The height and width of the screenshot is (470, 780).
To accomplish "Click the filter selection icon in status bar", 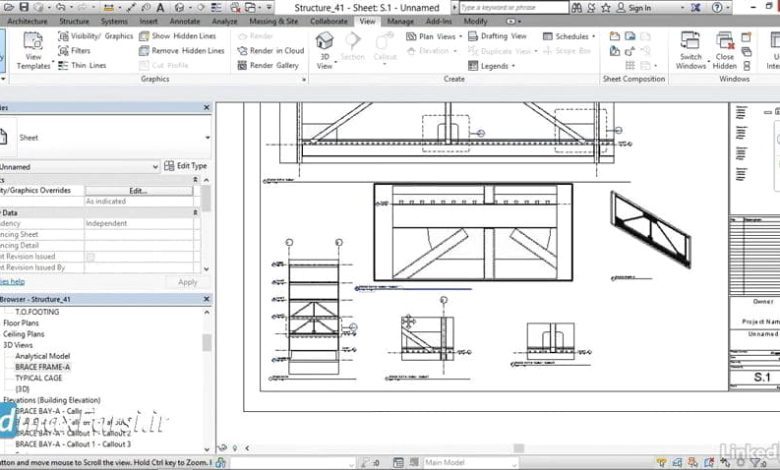I will coord(755,463).
